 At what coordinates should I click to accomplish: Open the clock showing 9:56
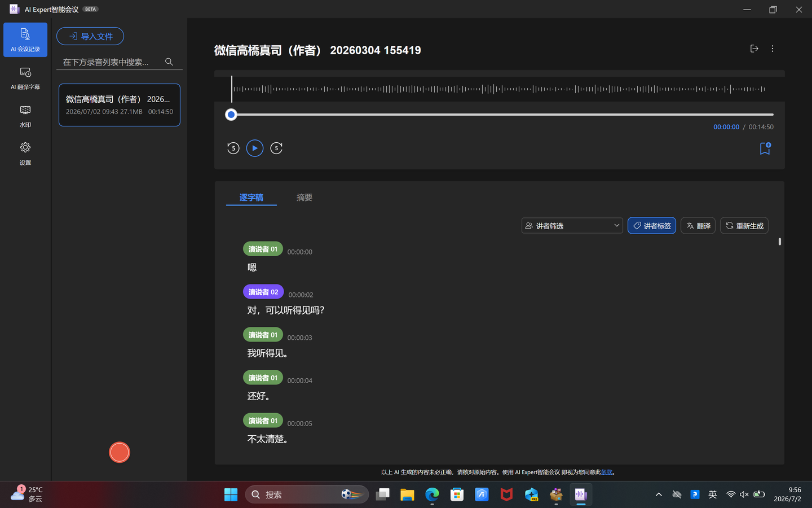(787, 494)
